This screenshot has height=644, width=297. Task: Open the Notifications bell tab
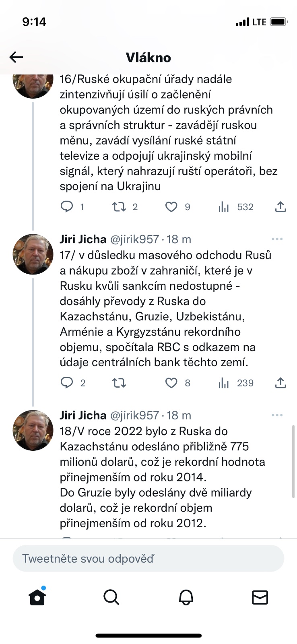(x=186, y=597)
